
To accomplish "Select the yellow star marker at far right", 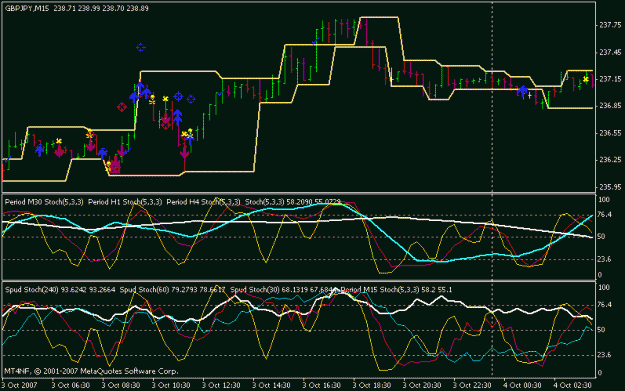I will pyautogui.click(x=586, y=80).
